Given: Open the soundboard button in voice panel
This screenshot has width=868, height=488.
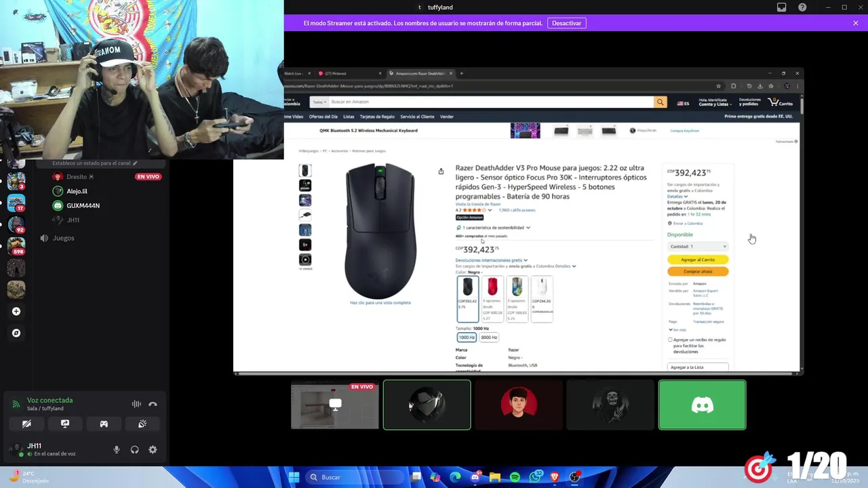Looking at the screenshot, I should pos(142,424).
